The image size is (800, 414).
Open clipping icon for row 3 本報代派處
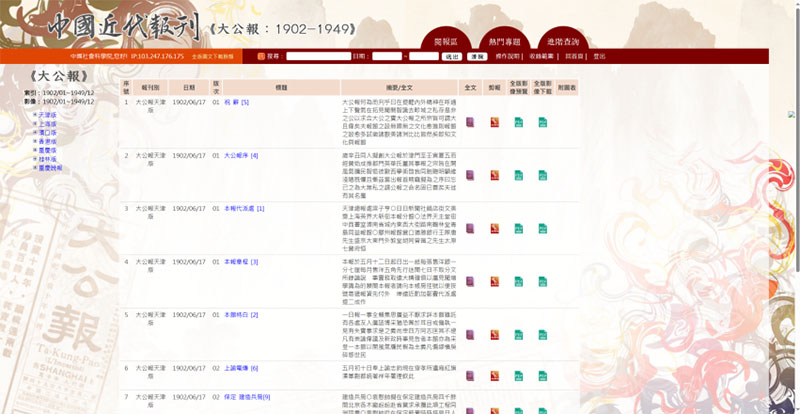[494, 228]
